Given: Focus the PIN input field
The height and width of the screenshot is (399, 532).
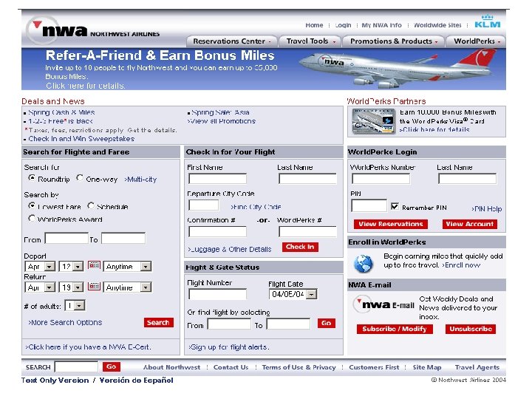Looking at the screenshot, I should pos(369,205).
